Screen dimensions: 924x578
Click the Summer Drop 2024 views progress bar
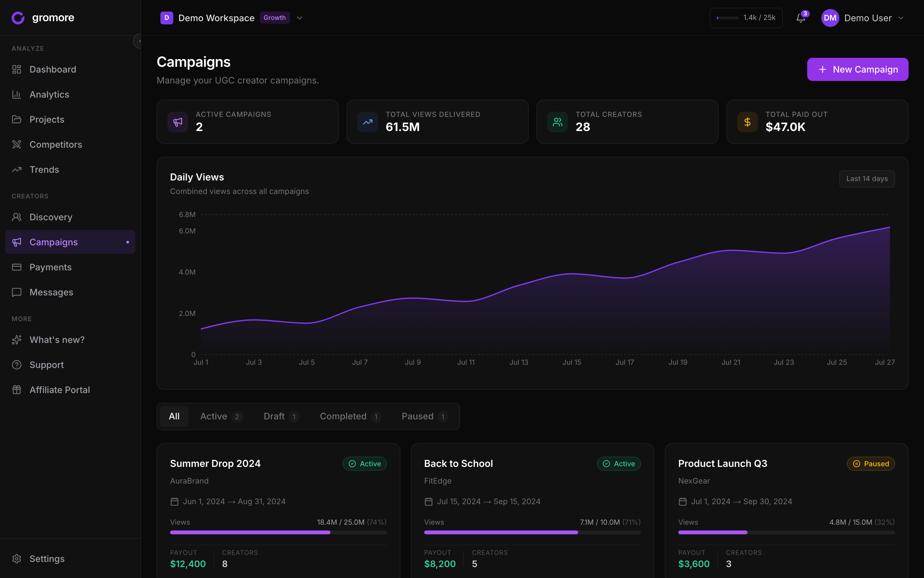[278, 532]
